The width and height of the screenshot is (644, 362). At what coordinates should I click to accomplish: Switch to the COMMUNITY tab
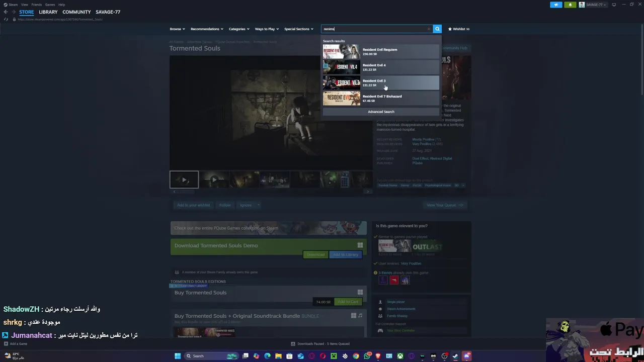coord(76,12)
